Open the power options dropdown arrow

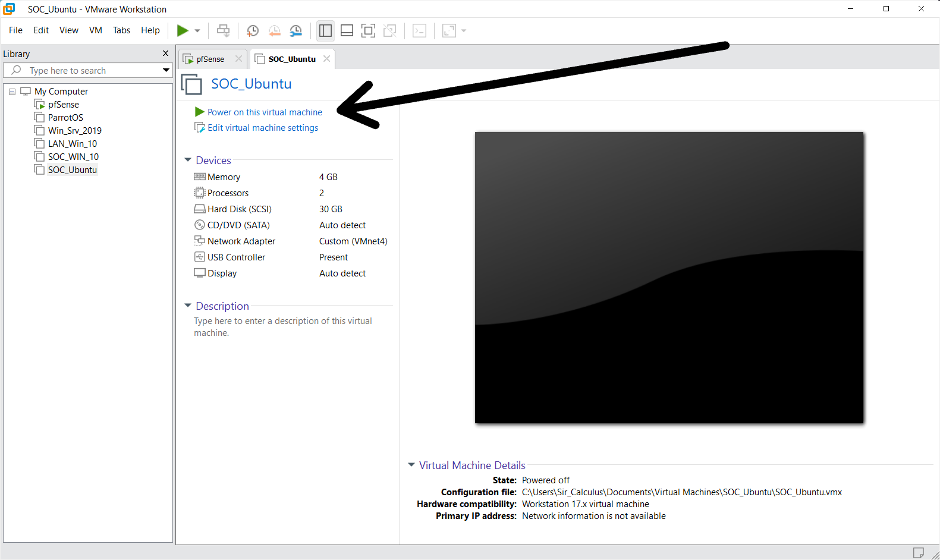[197, 31]
